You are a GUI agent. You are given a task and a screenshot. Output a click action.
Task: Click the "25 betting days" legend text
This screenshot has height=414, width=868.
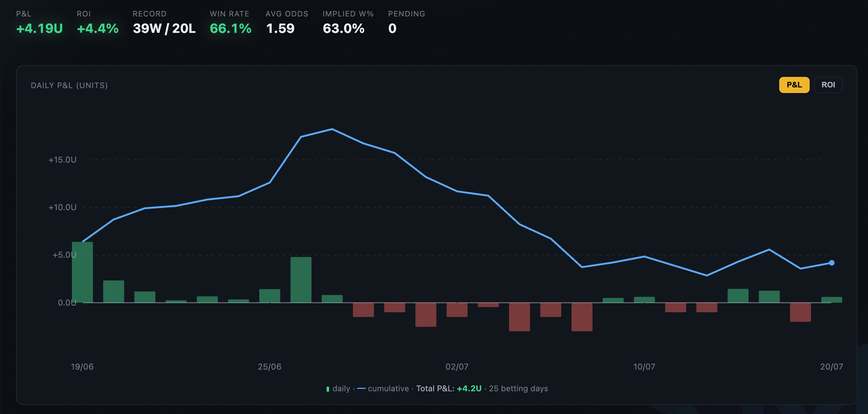[x=519, y=388]
